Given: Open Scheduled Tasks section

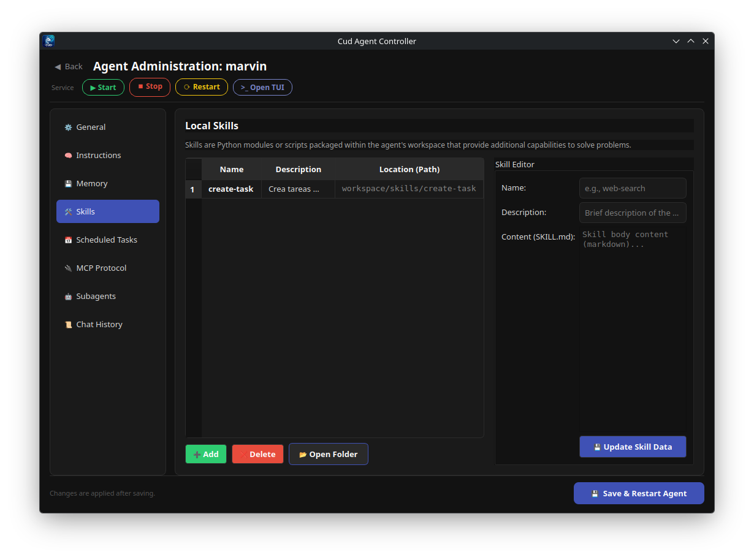Looking at the screenshot, I should 108,240.
